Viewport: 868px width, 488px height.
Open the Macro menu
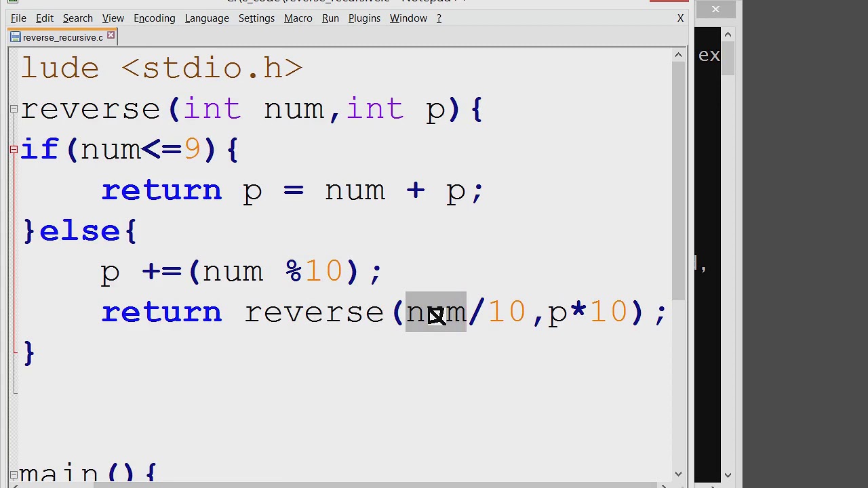(x=298, y=18)
